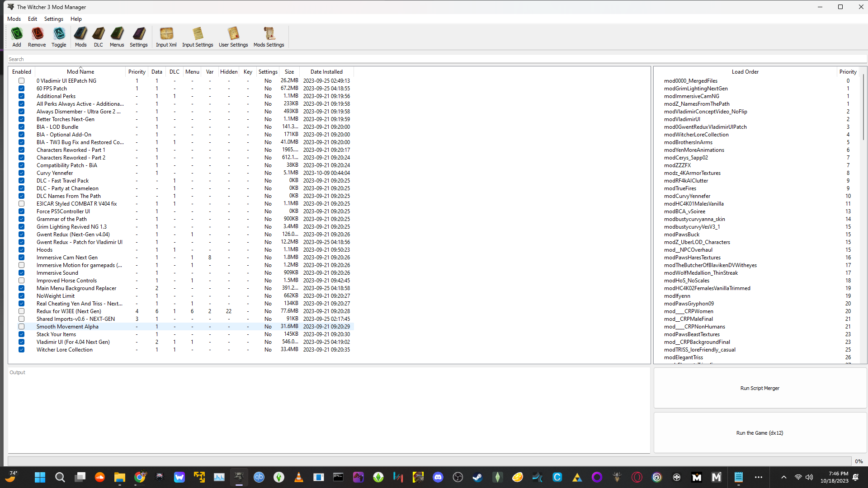Show hidden tray icons chevron
Image resolution: width=868 pixels, height=488 pixels.
[x=783, y=477]
